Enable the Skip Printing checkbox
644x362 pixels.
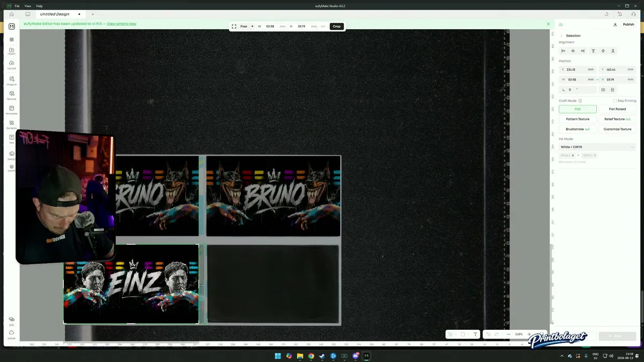615,101
